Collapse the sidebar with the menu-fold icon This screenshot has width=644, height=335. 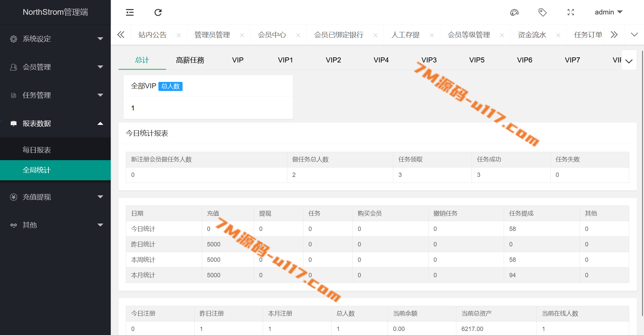tap(130, 12)
